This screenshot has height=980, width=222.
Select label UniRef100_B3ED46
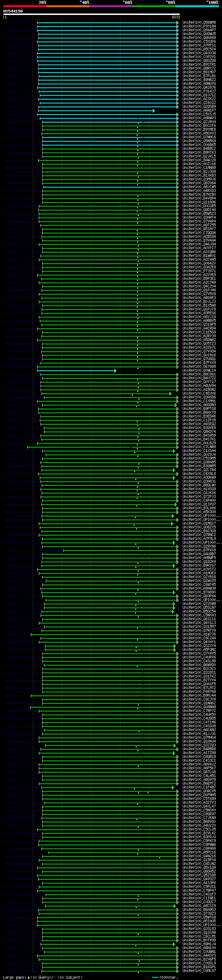click(199, 416)
